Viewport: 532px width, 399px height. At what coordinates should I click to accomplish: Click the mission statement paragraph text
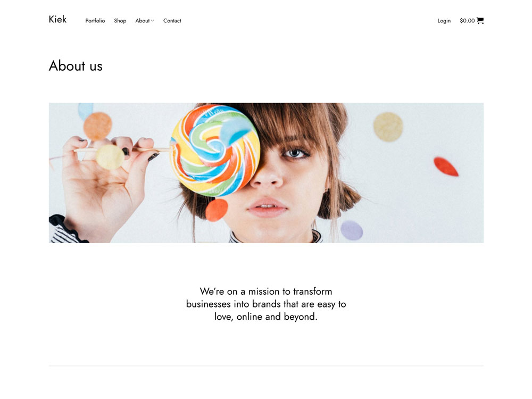tap(266, 304)
